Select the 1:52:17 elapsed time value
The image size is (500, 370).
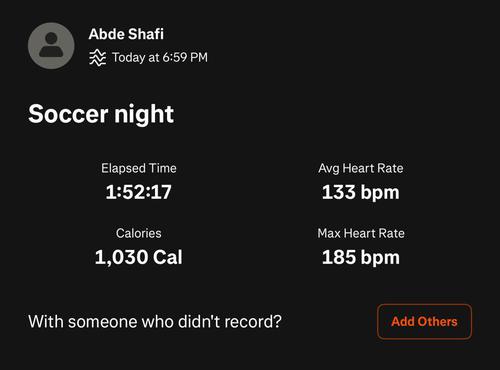point(139,192)
